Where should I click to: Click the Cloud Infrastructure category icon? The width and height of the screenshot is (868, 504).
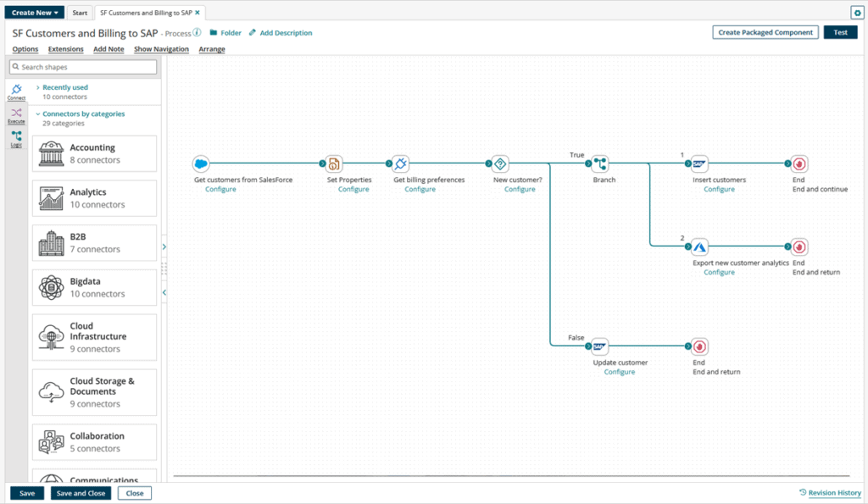[52, 337]
